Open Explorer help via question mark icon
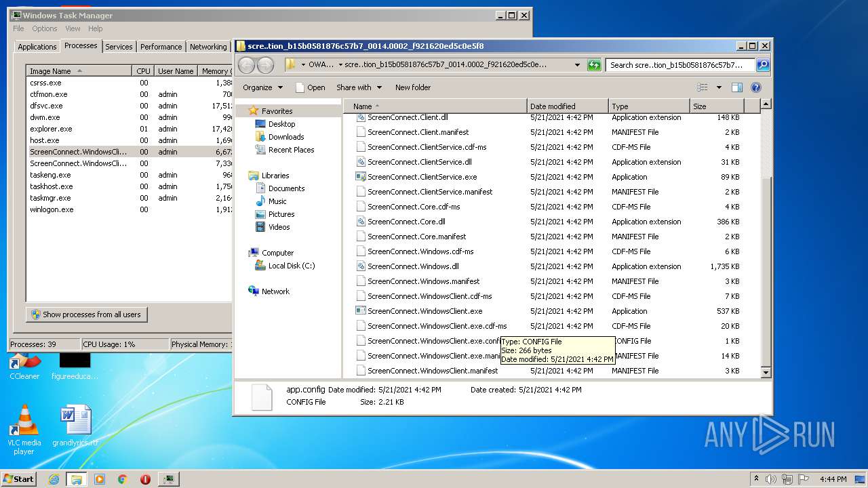This screenshot has width=868, height=488. point(756,87)
